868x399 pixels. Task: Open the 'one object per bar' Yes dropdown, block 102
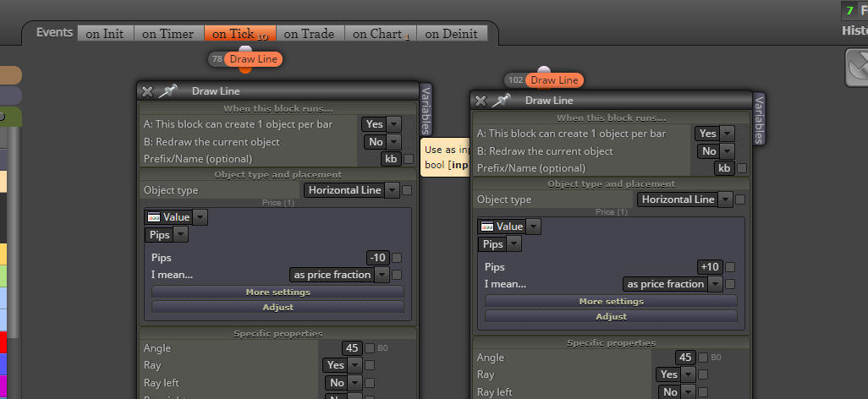click(x=715, y=134)
